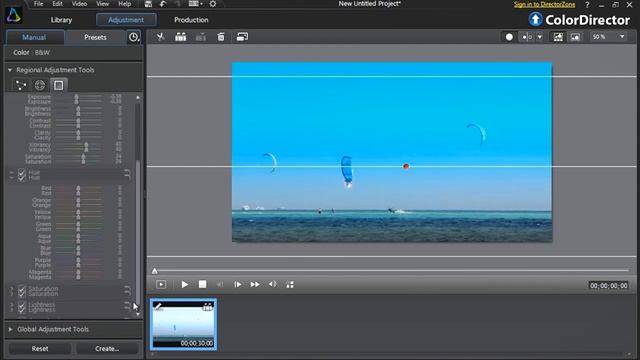Click the white circle preview icon

509,37
